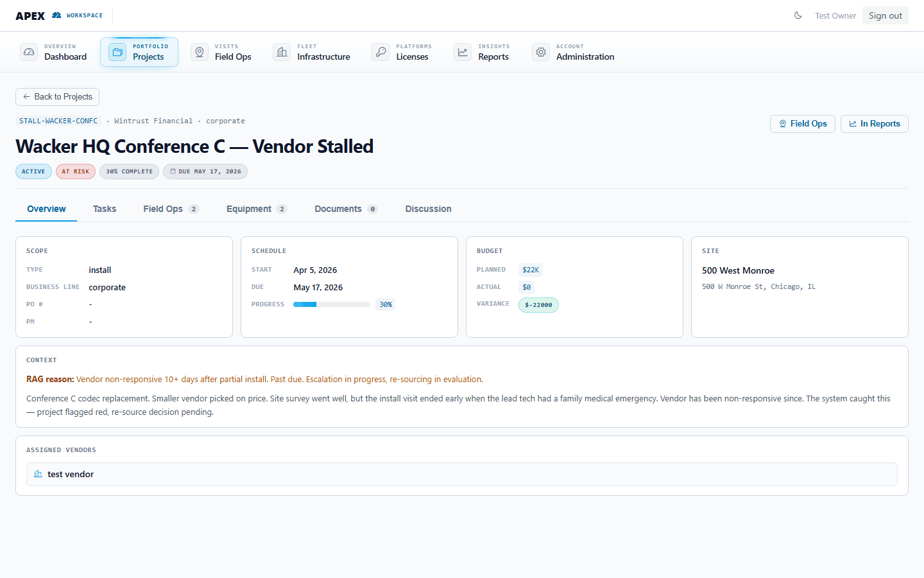Image resolution: width=924 pixels, height=578 pixels.
Task: Toggle dark mode moon icon
Action: [x=798, y=15]
